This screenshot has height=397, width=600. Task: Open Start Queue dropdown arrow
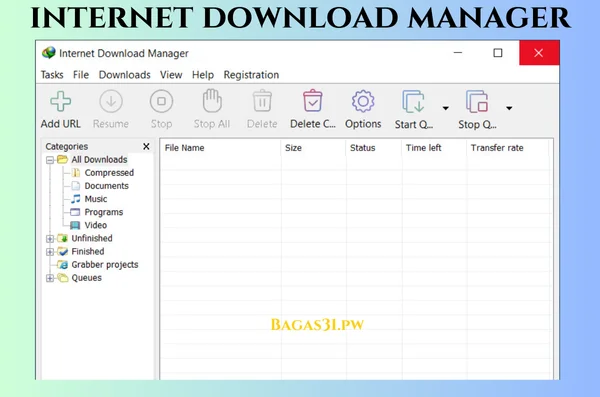[445, 108]
